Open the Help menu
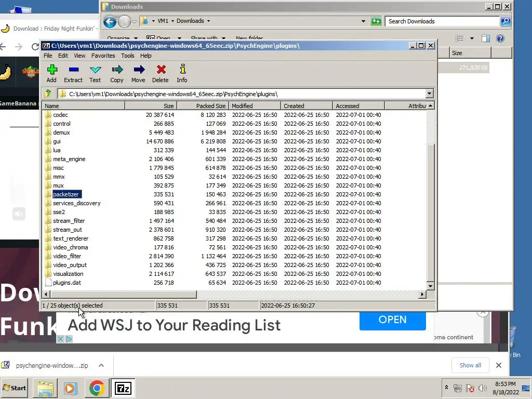The width and height of the screenshot is (532, 399). 146,56
